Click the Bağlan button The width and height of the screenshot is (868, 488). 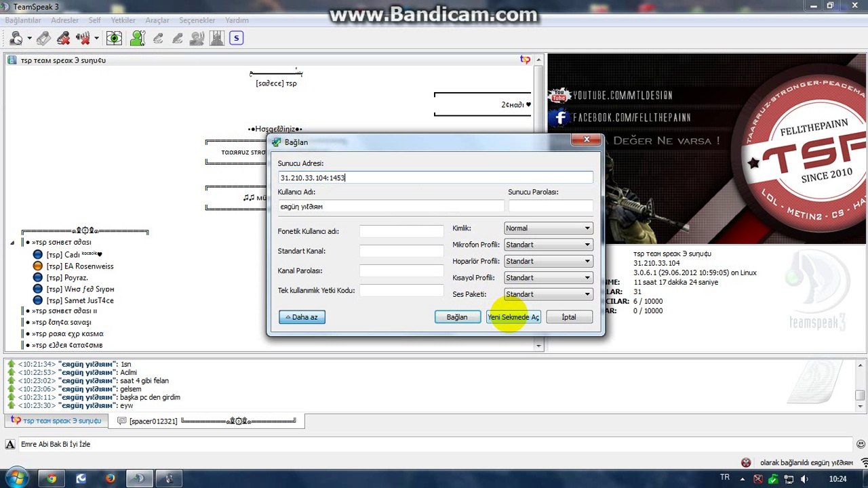457,317
